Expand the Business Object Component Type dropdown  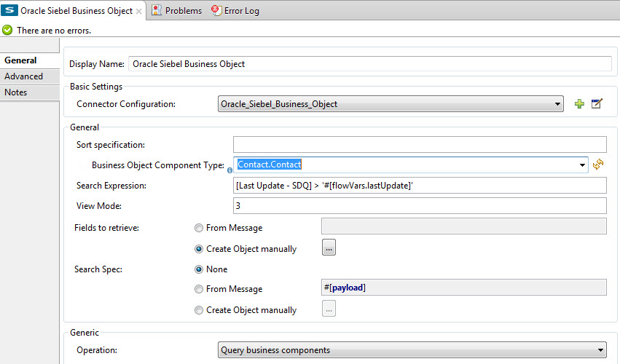tap(583, 165)
